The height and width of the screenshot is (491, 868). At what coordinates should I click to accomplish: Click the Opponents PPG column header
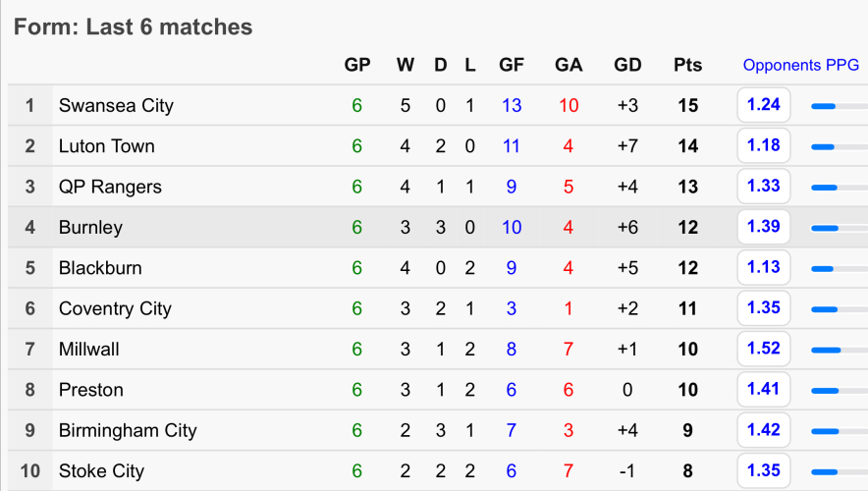tap(800, 66)
